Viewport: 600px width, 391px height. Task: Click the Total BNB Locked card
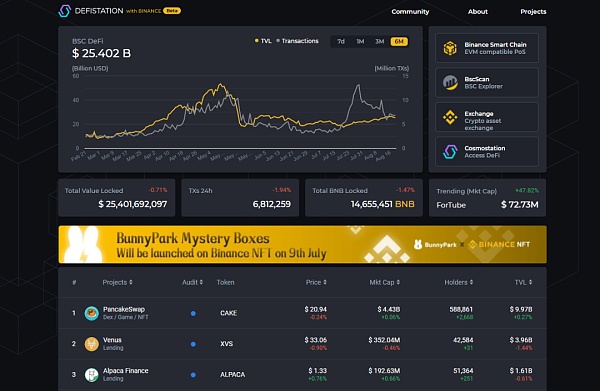(x=364, y=198)
